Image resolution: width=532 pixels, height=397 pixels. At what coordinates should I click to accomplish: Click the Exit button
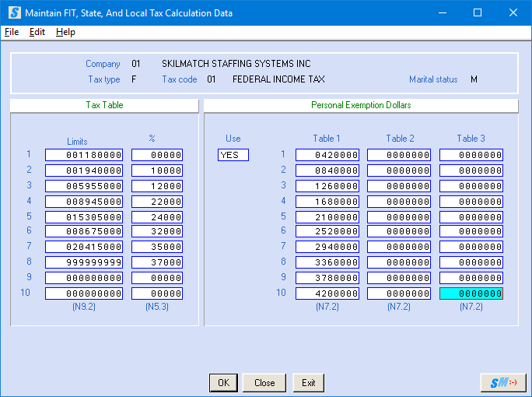[308, 382]
